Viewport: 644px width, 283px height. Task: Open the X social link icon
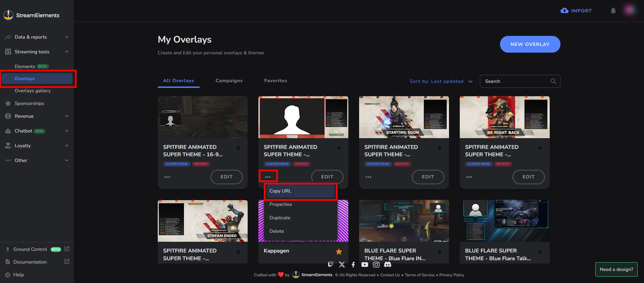click(x=342, y=265)
